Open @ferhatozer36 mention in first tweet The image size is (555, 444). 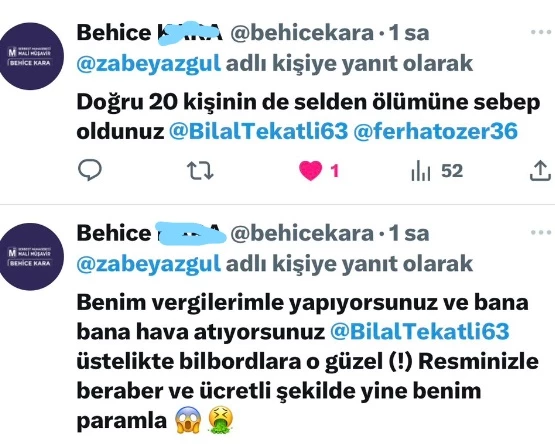(435, 131)
